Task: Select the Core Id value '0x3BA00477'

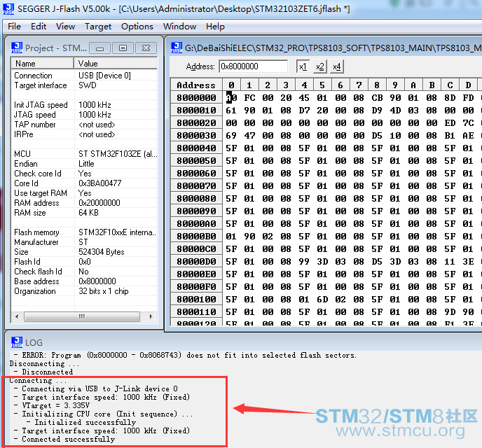Action: (100, 183)
